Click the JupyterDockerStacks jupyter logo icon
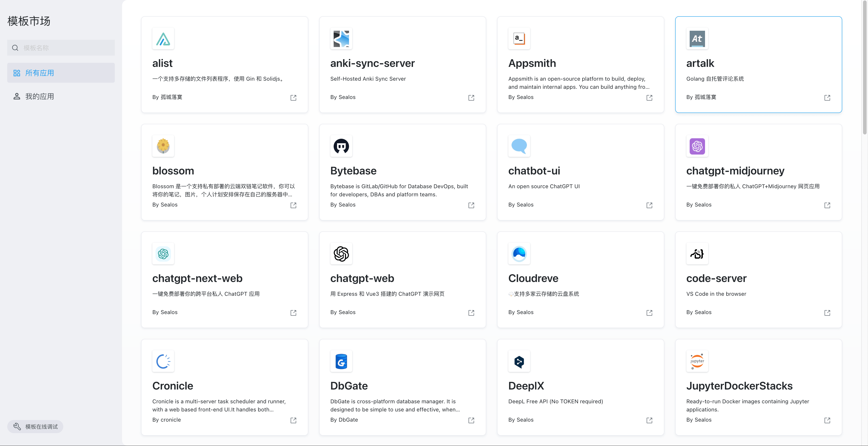The height and width of the screenshot is (446, 868). click(x=697, y=361)
